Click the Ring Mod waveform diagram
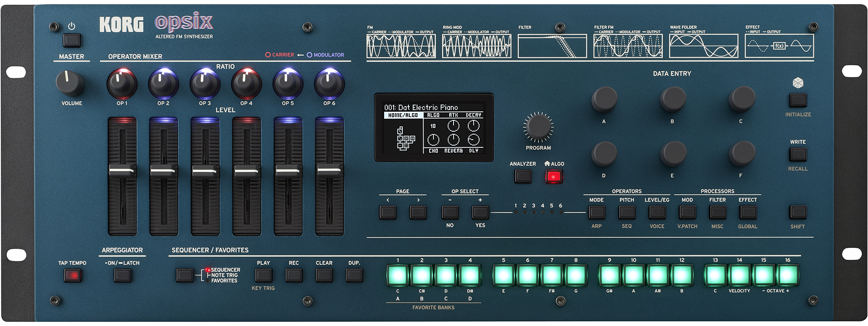Viewport: 868px width, 326px height. click(477, 46)
